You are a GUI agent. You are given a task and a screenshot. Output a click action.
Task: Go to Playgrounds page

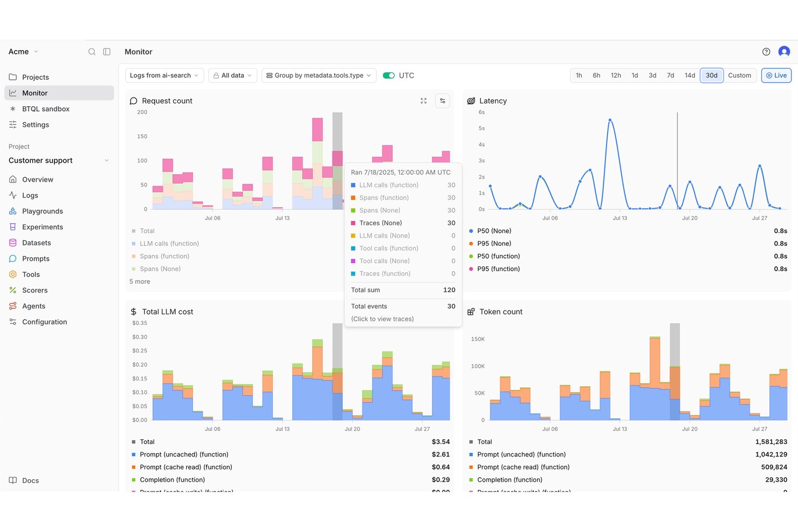click(59, 211)
